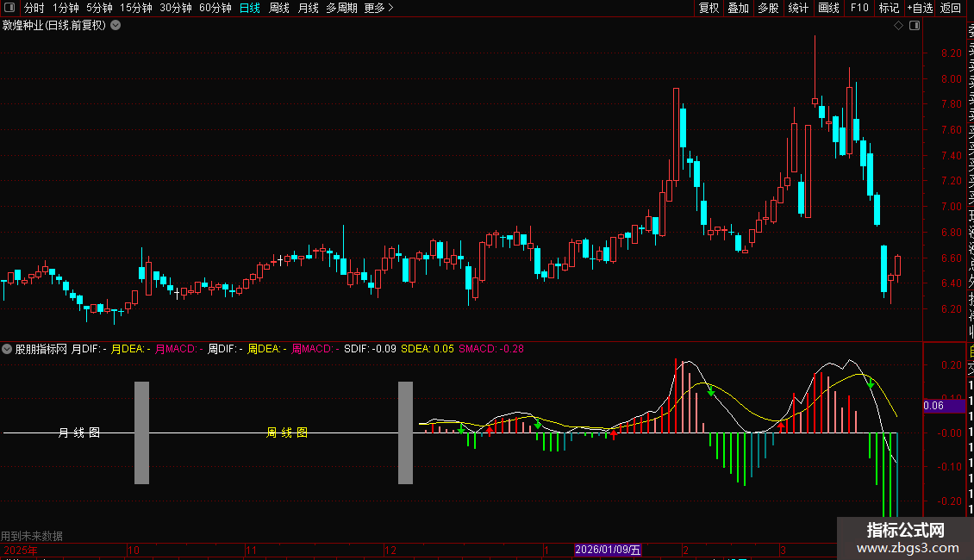Click the 8.20 price axis label
Viewport: 974px width, 560px height.
(951, 53)
